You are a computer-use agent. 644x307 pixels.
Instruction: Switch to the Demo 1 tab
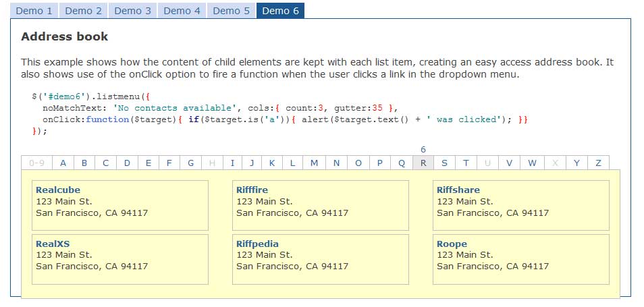[34, 11]
